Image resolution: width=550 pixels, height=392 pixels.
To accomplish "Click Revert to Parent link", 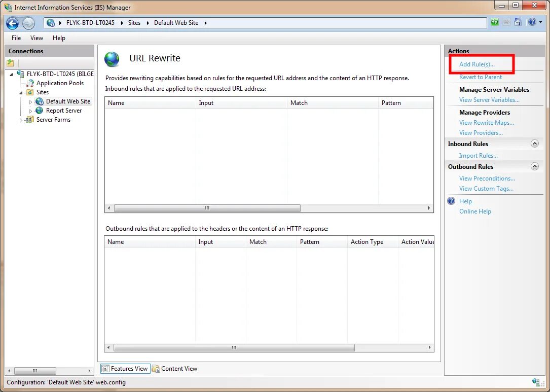I will tap(480, 77).
